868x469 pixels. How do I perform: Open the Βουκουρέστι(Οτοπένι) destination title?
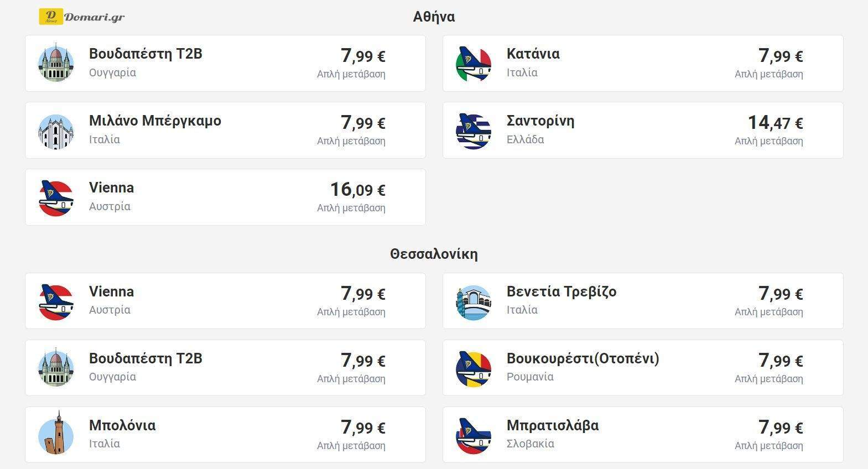coord(583,358)
